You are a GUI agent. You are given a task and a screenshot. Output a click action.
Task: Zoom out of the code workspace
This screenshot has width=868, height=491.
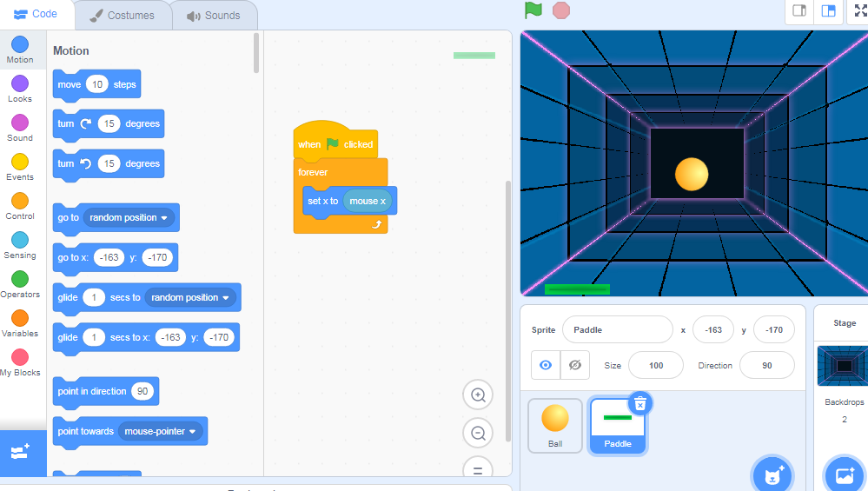(x=478, y=433)
